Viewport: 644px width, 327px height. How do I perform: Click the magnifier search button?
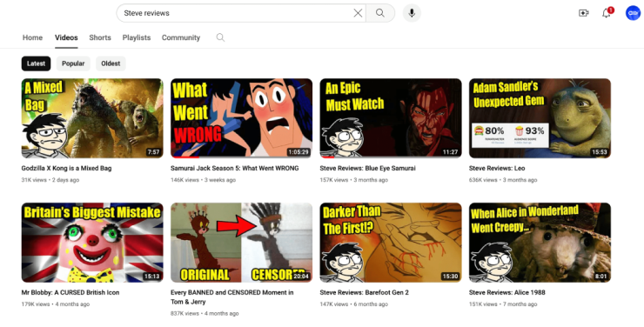click(380, 13)
